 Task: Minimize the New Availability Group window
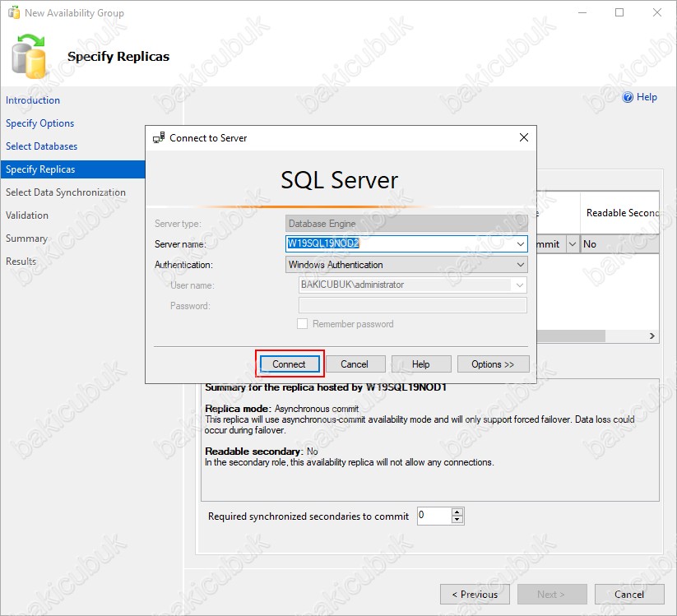tap(582, 12)
